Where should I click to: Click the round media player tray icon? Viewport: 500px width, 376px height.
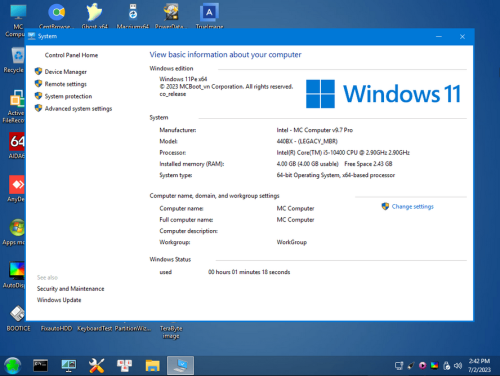(423, 366)
